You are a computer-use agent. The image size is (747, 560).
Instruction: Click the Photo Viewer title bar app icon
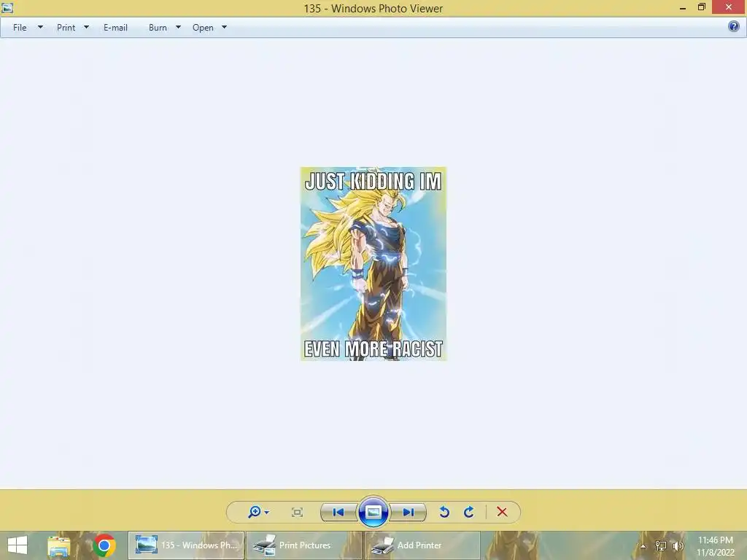[x=7, y=7]
